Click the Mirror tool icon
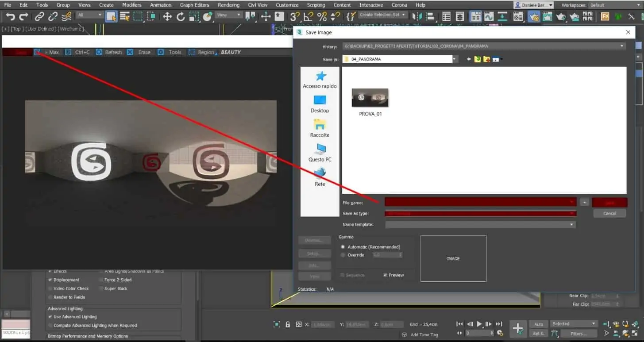Screen dimensions: 644x342 (x=416, y=17)
